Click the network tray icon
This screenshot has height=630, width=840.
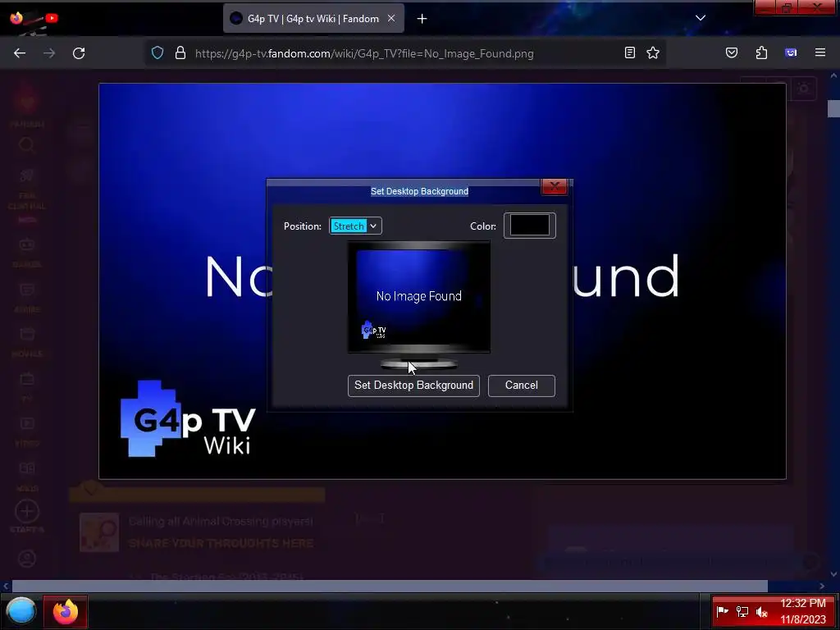coord(742,611)
